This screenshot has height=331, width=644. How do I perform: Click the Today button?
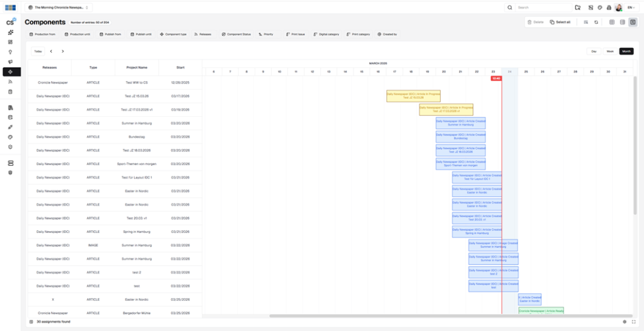click(38, 51)
